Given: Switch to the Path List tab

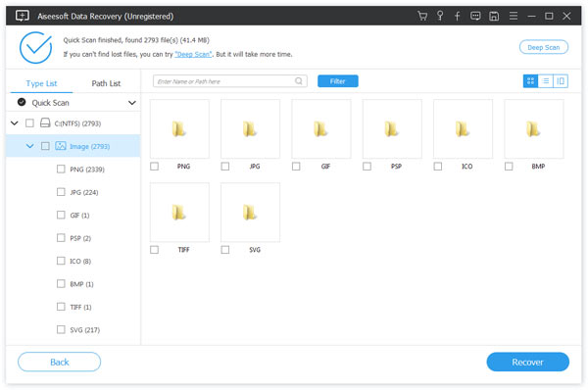Looking at the screenshot, I should click(x=106, y=83).
